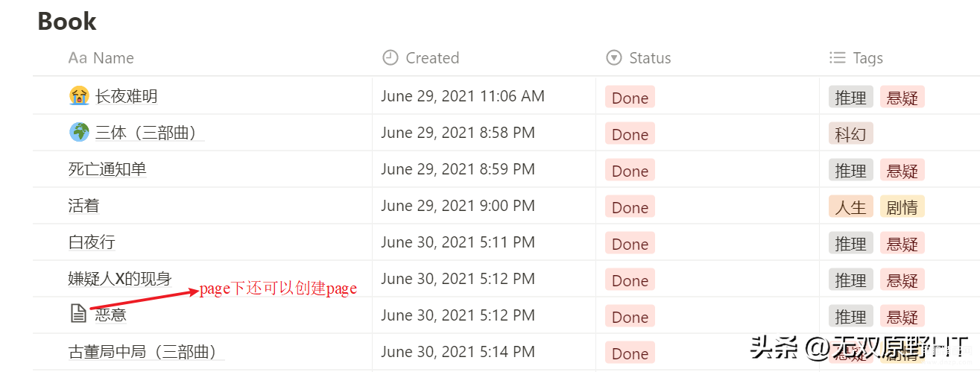
Task: Open the Name column header menu
Action: click(x=203, y=58)
